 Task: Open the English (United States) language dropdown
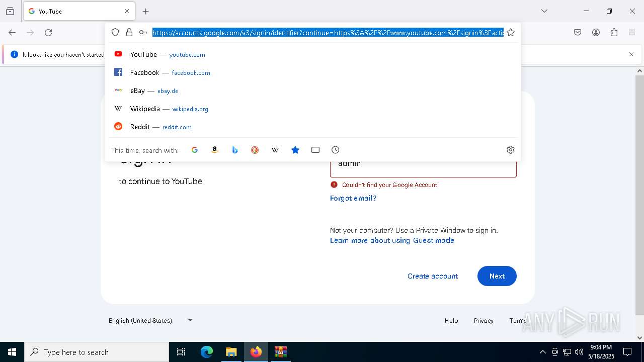[x=150, y=320]
